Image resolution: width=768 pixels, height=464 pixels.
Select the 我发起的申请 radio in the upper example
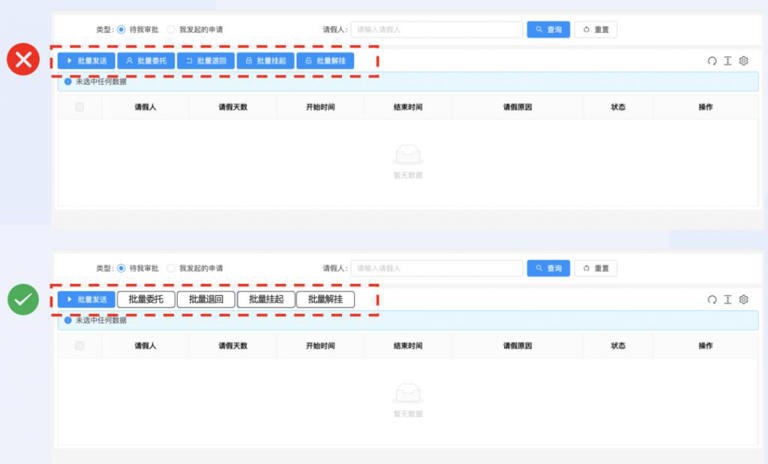point(172,30)
